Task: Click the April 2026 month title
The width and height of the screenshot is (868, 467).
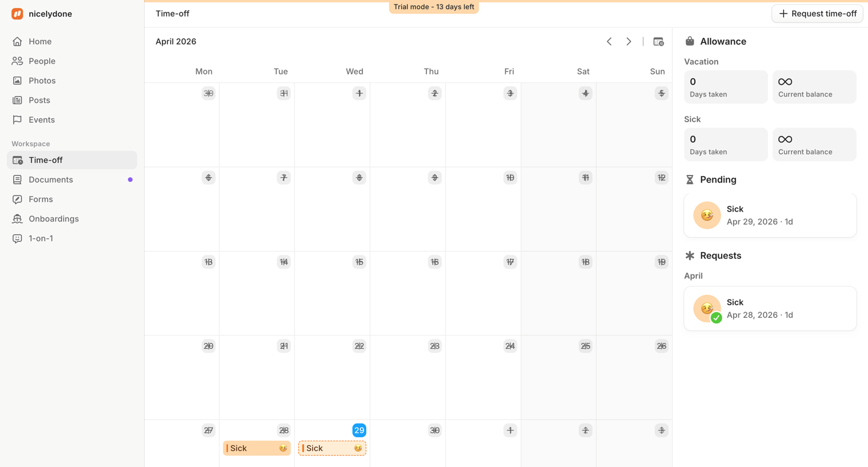Action: coord(176,41)
